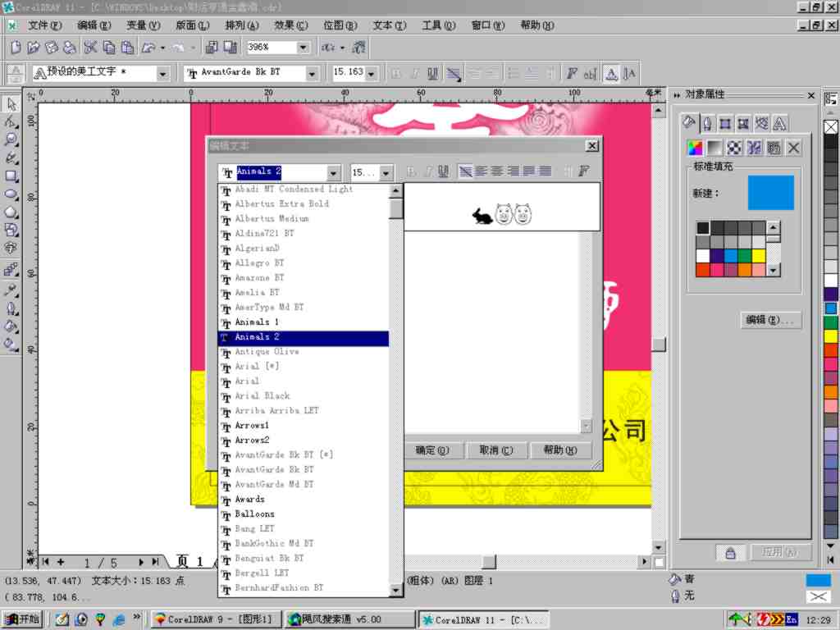Open the 效果(C) menu
The height and width of the screenshot is (630, 840).
pyautogui.click(x=291, y=25)
